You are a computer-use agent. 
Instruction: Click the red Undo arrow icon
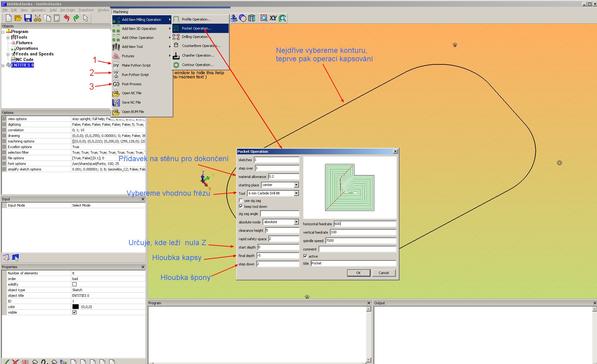(67, 18)
